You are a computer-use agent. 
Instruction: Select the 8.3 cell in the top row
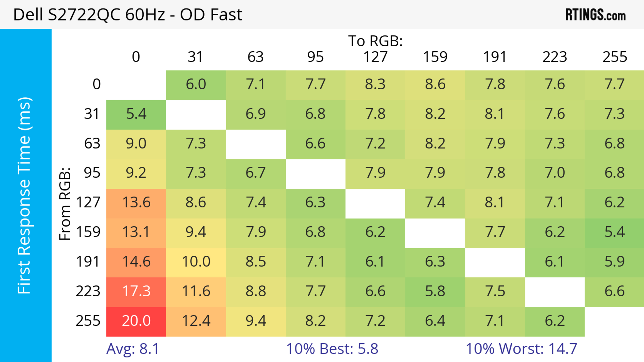tap(375, 84)
